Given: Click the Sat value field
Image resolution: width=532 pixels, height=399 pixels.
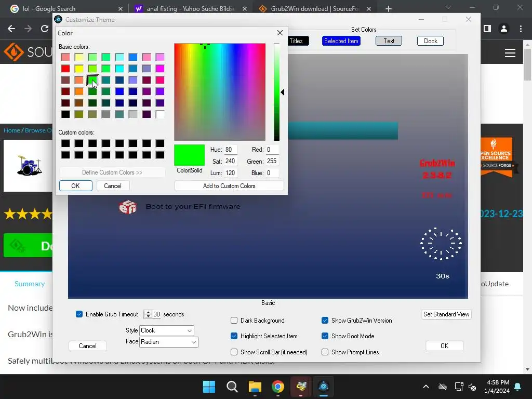Looking at the screenshot, I should point(230,161).
